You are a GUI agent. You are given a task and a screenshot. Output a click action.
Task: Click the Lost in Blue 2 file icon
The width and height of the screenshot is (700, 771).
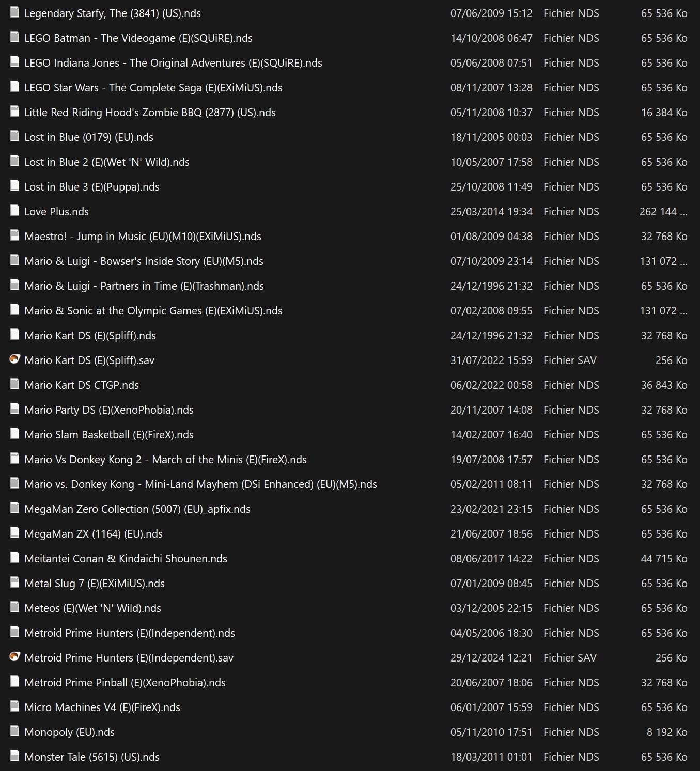(x=14, y=161)
